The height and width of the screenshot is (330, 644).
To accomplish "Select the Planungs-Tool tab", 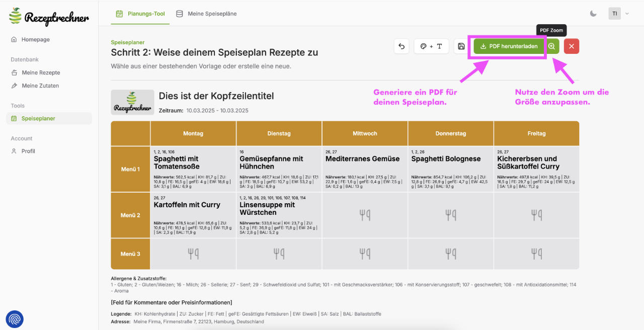I will pyautogui.click(x=140, y=14).
